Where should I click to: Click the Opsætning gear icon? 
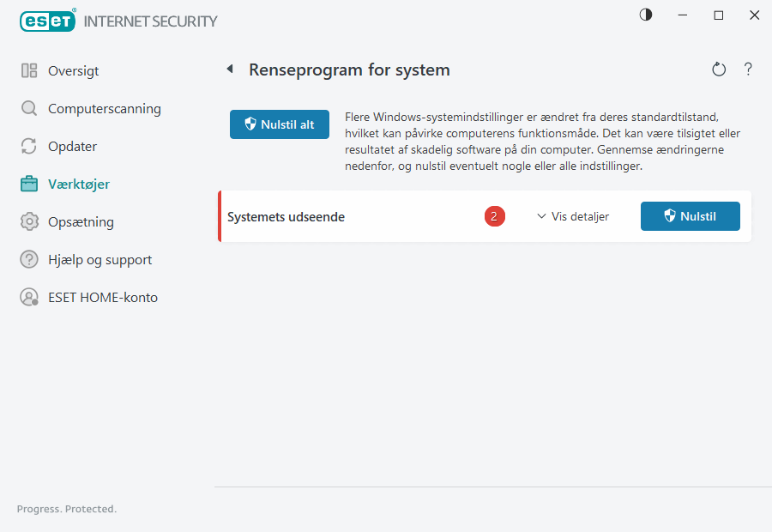coord(29,221)
